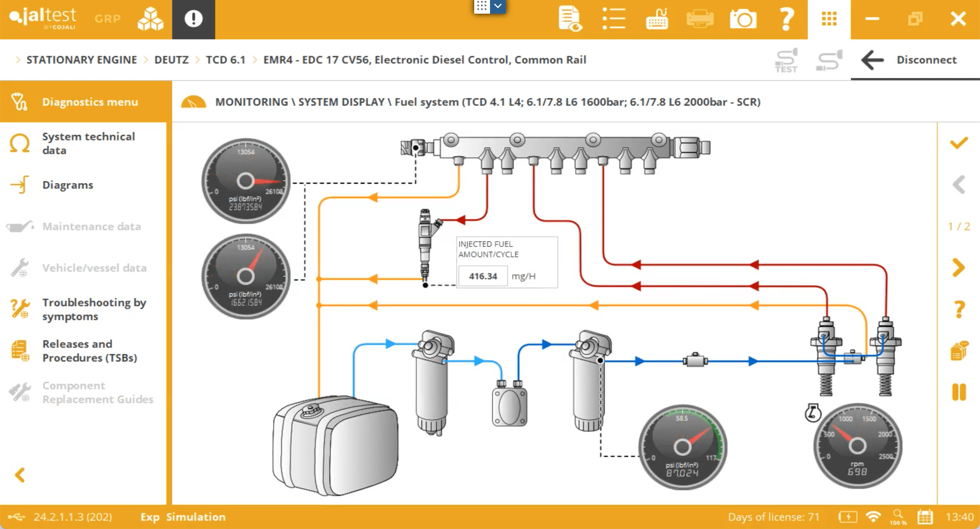Click the report document icon in toolbar
Viewport: 980px width, 529px height.
570,19
